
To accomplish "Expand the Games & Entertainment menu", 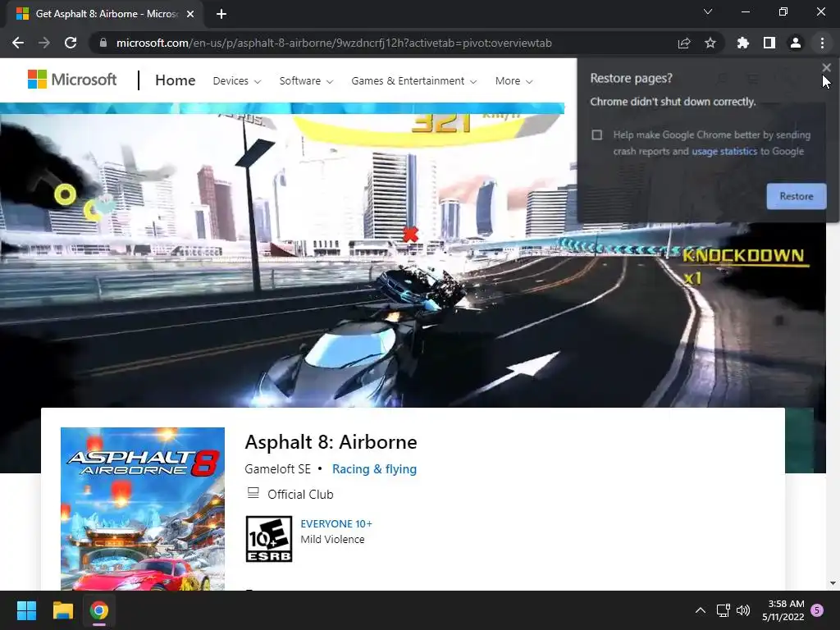I will pyautogui.click(x=413, y=81).
